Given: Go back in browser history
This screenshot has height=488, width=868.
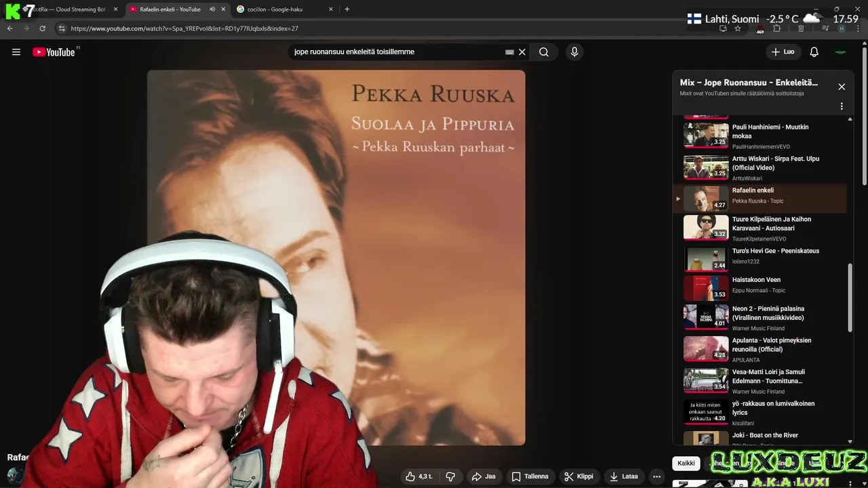Looking at the screenshot, I should click(9, 28).
